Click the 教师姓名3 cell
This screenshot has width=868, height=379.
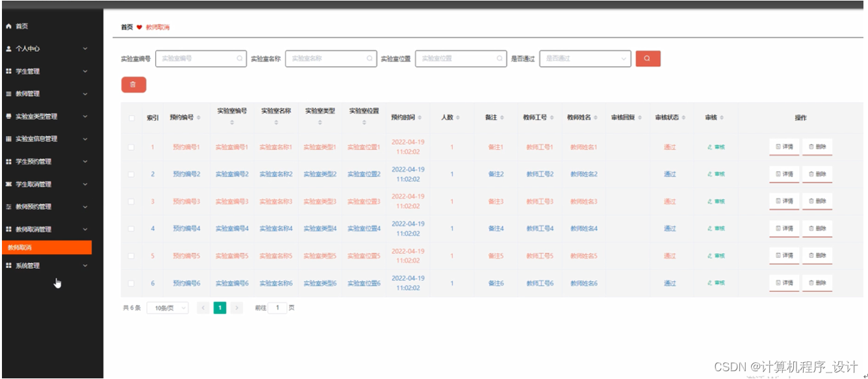pos(584,202)
